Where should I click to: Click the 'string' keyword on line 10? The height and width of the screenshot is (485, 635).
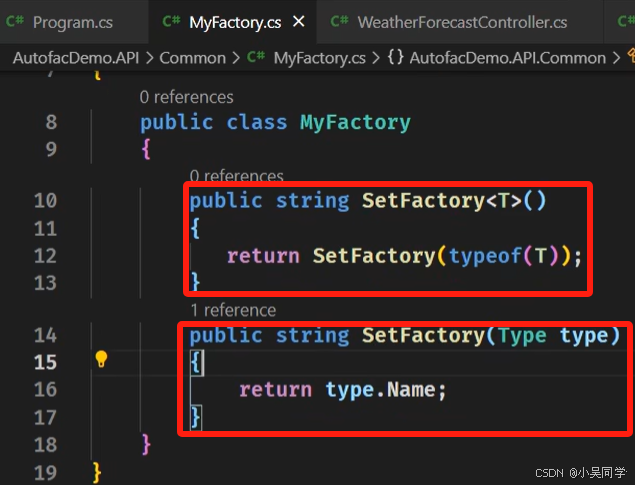(312, 201)
